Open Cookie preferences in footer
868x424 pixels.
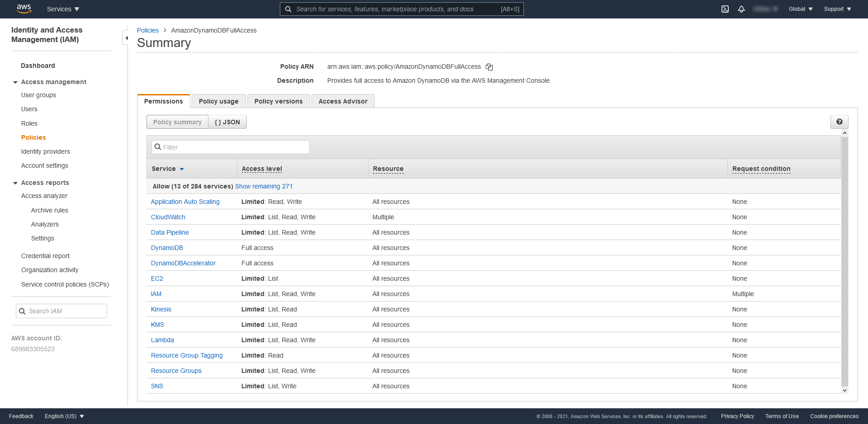[834, 416]
